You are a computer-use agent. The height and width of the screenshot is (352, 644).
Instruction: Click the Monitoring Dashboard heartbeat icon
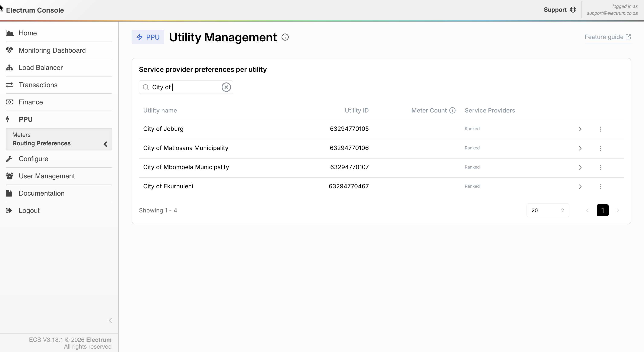[x=10, y=50]
